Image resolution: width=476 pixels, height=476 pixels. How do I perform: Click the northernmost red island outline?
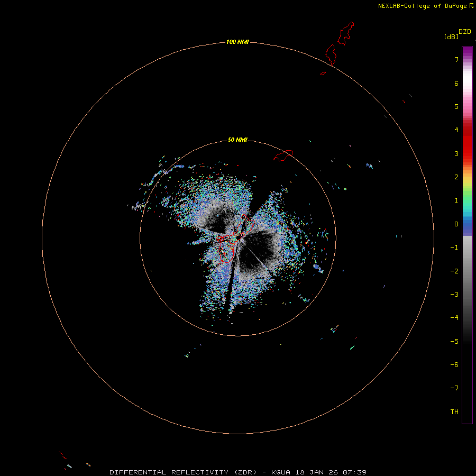[x=346, y=33]
